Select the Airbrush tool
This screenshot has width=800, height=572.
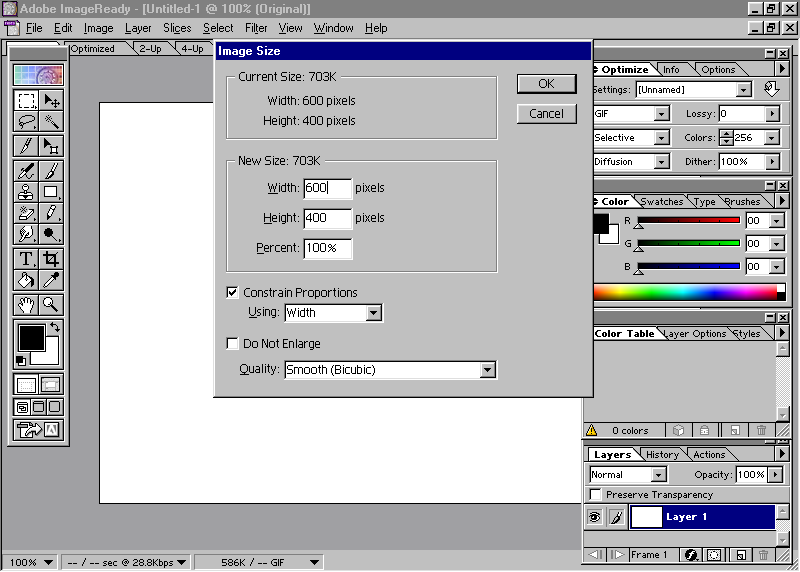tap(26, 171)
